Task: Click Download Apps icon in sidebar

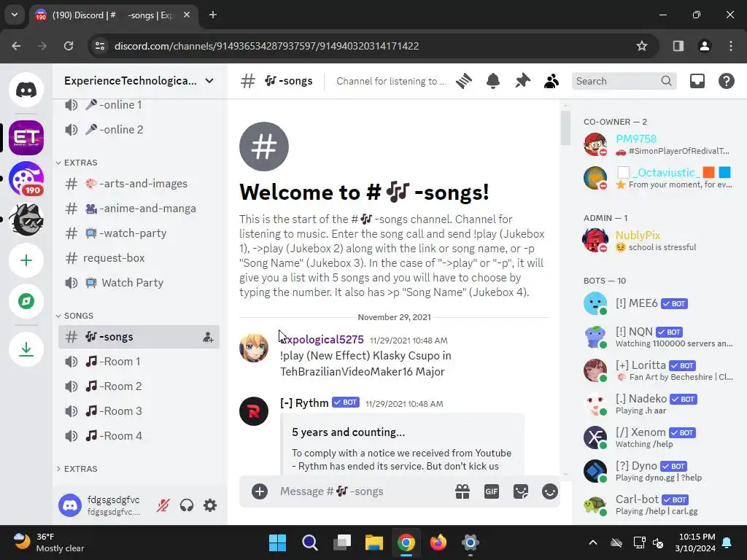Action: pos(26,349)
